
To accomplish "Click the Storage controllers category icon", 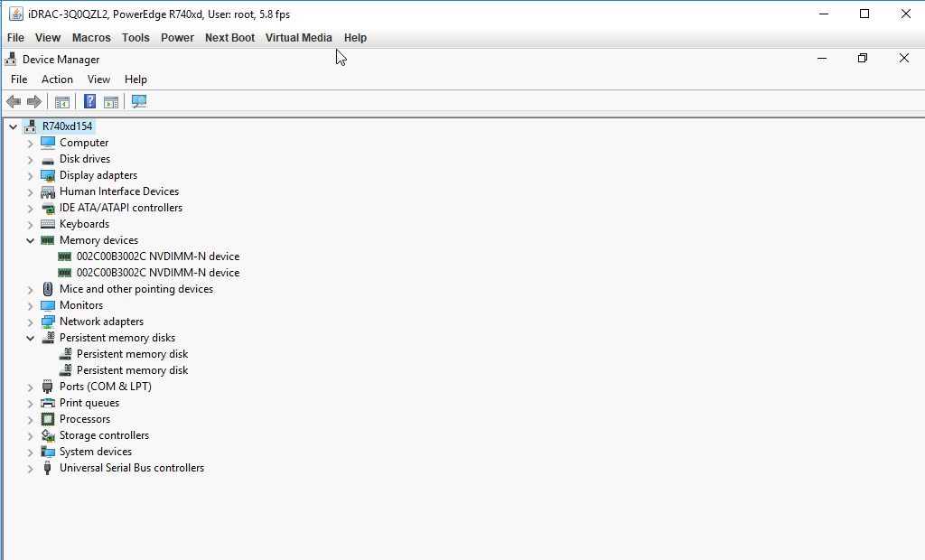I will [48, 435].
